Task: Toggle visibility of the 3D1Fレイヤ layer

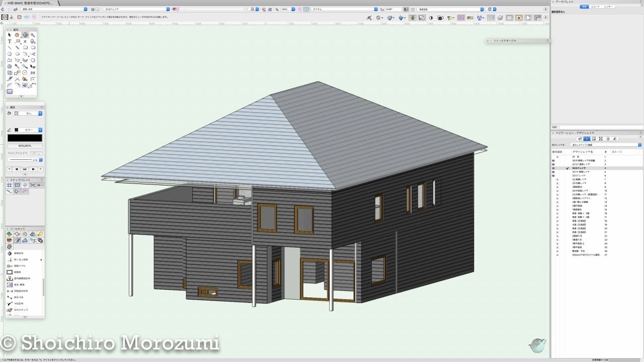Action: [x=553, y=175]
